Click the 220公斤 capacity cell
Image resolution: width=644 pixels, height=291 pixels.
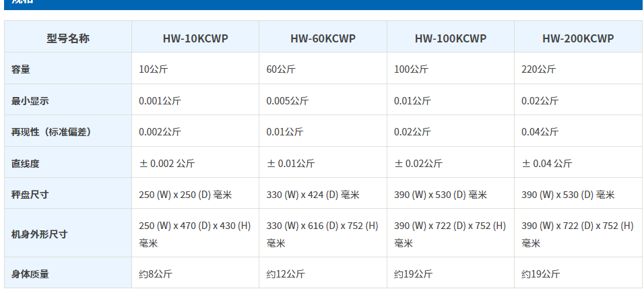pos(539,69)
